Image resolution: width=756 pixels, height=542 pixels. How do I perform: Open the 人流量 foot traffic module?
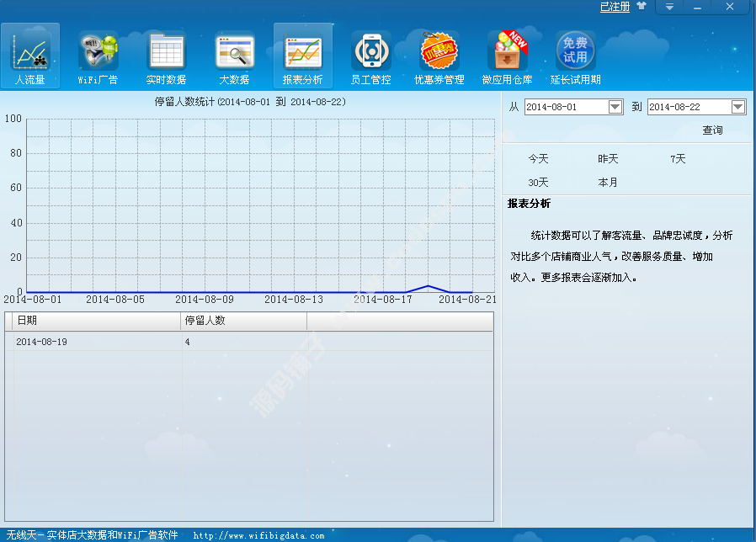pyautogui.click(x=30, y=56)
